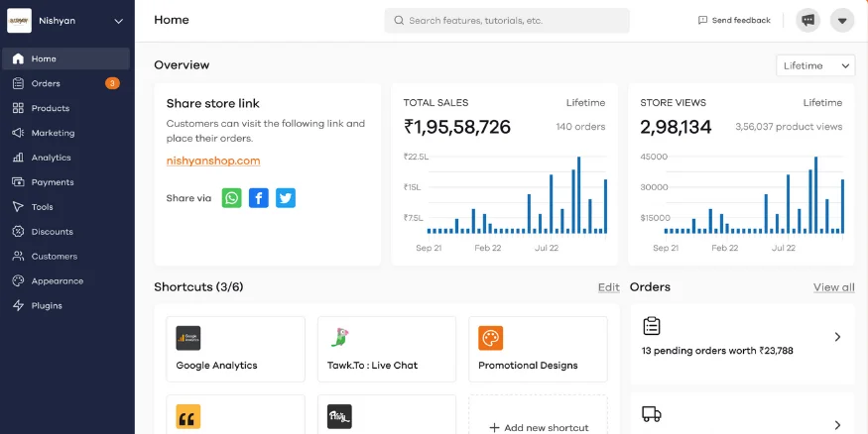Click the Google Analytics shortcut logo
Viewport: 868px width, 434px height.
click(x=188, y=338)
